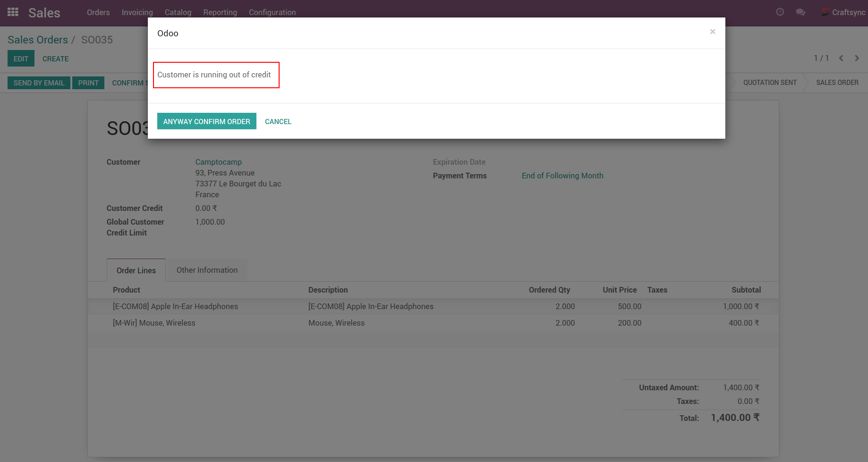Go to next record arrow
868x462 pixels.
[x=857, y=58]
